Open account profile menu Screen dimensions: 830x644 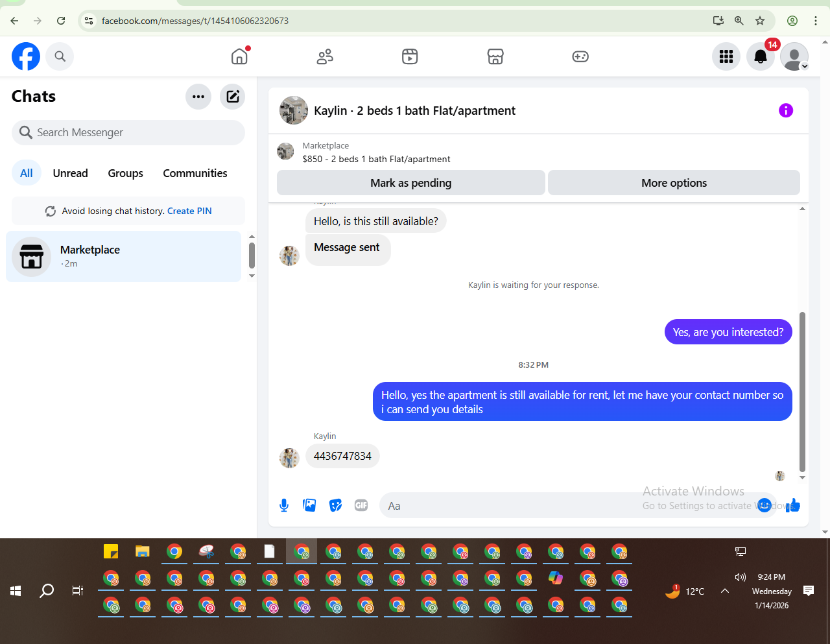(794, 56)
